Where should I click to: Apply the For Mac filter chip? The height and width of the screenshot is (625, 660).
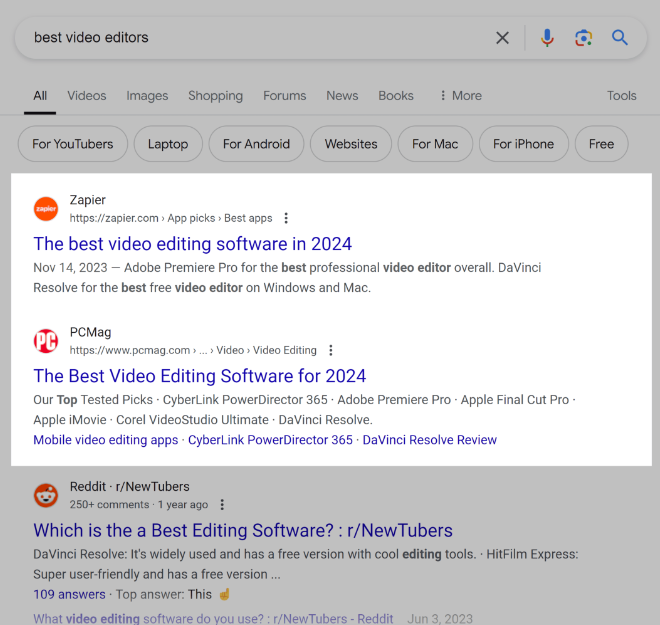435,144
